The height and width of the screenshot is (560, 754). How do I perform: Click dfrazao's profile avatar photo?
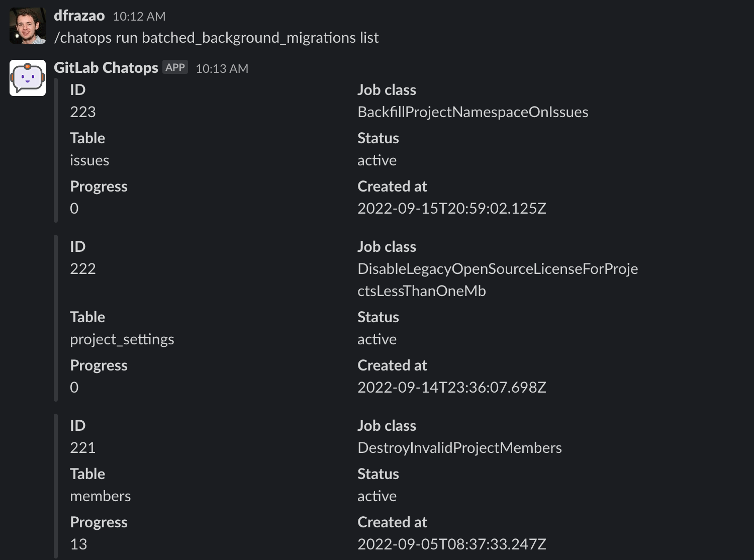tap(28, 26)
